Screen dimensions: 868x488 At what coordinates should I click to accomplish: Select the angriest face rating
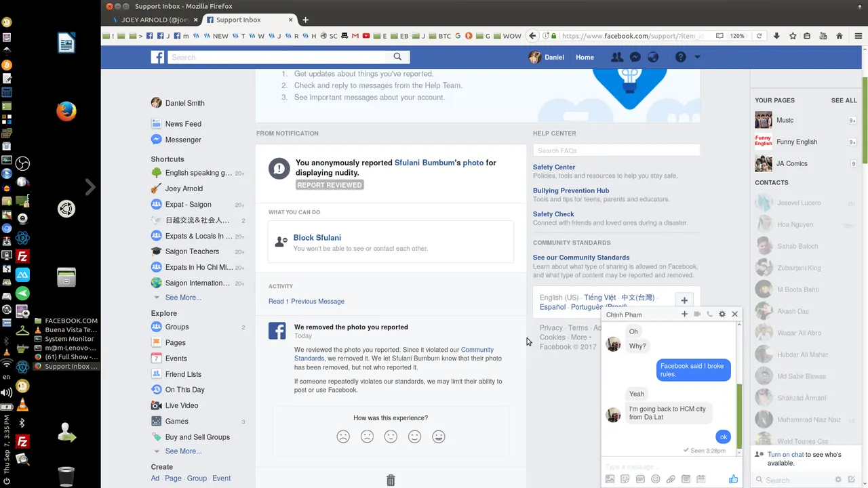(x=343, y=437)
